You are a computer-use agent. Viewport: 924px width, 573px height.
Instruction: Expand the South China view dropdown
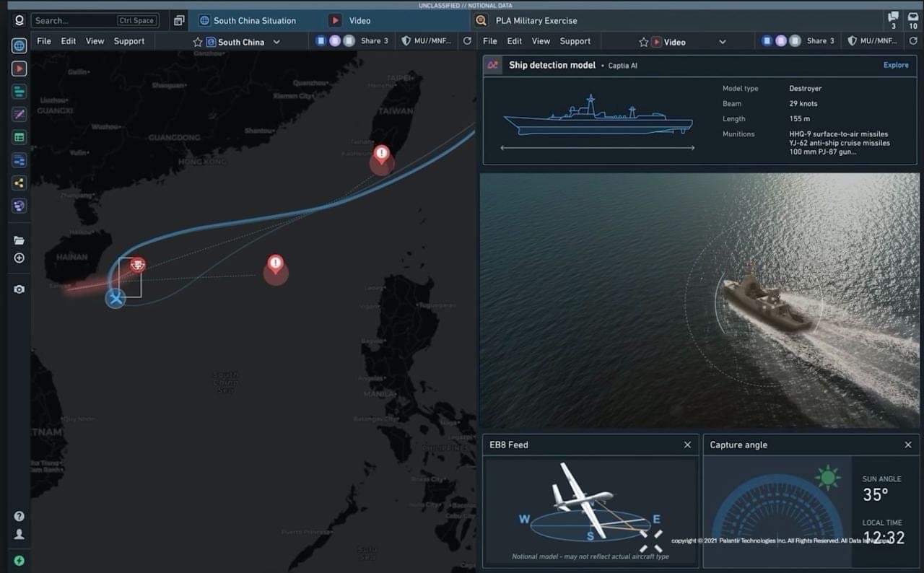point(276,42)
